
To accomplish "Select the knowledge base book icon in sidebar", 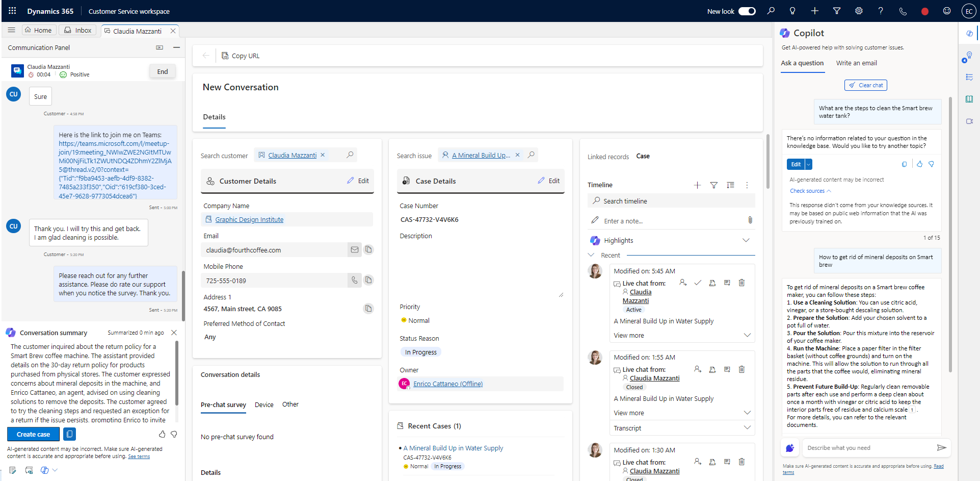I will [x=970, y=99].
